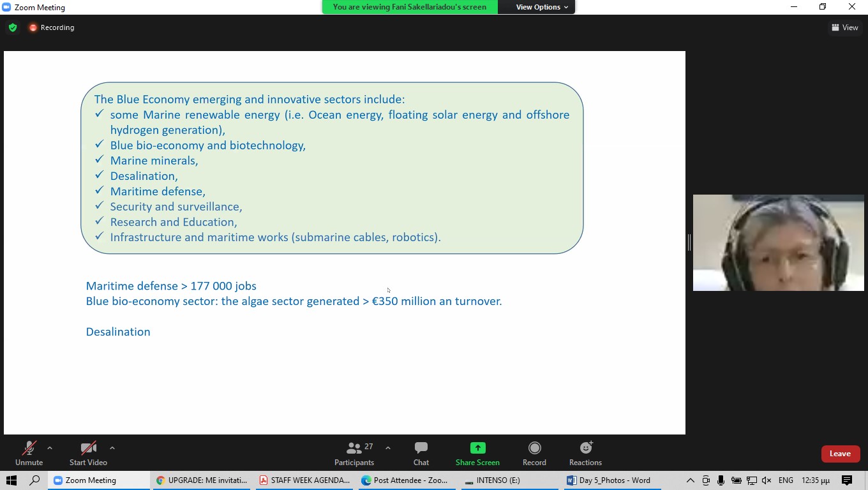The image size is (868, 490).
Task: Click the "Marine minerals," bullet
Action: tap(154, 161)
